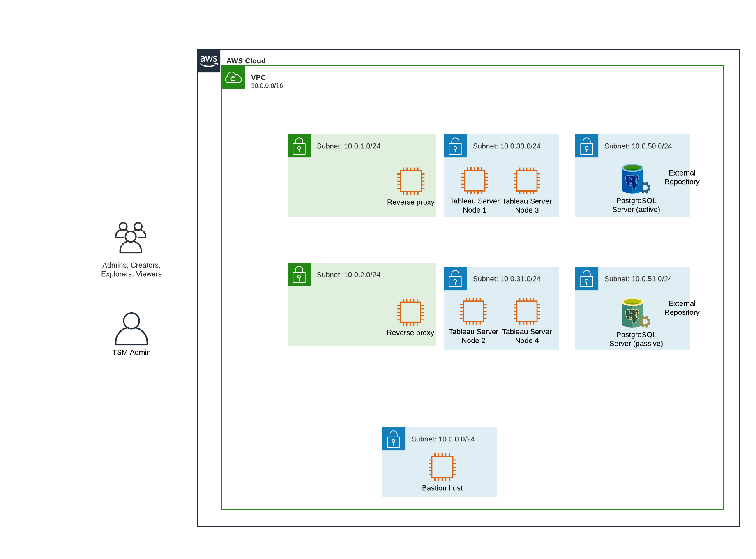Click the Admins, Creators, Explorers, Viewers group icon
The height and width of the screenshot is (559, 756).
(x=131, y=238)
